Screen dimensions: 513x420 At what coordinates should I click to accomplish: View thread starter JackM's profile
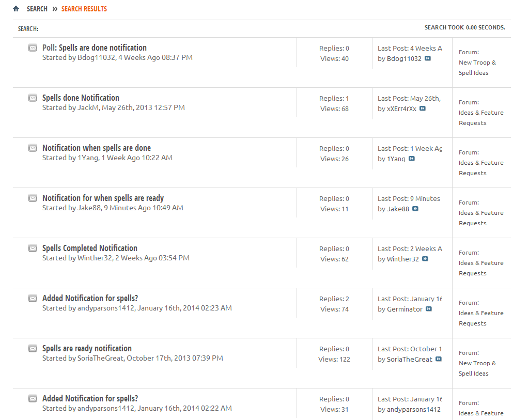[x=87, y=108]
